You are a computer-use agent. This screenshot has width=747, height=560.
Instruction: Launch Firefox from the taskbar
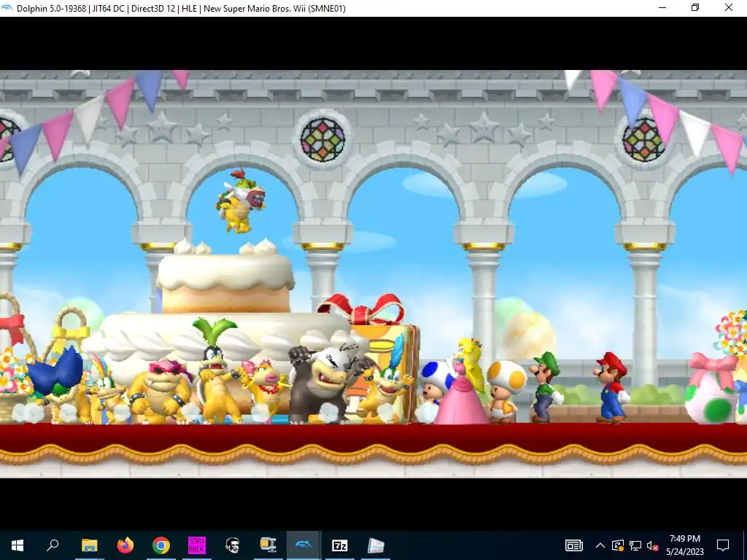[125, 545]
